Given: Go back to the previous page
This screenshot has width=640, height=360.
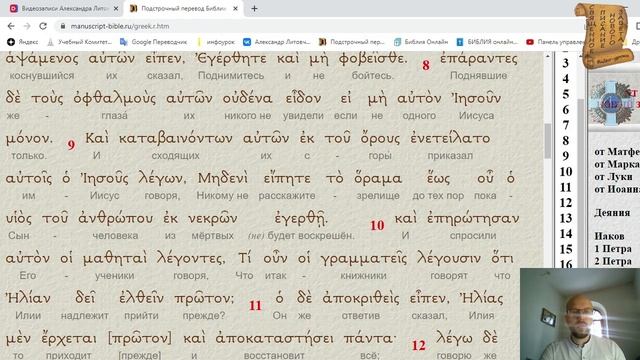Looking at the screenshot, I should [11, 26].
